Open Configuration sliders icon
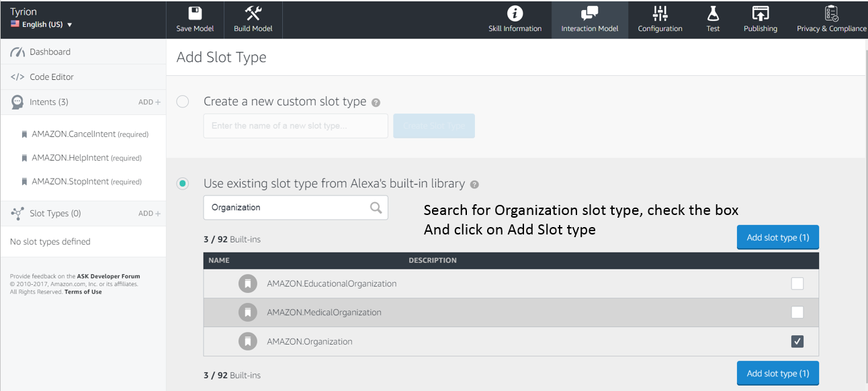868x391 pixels. pyautogui.click(x=660, y=13)
